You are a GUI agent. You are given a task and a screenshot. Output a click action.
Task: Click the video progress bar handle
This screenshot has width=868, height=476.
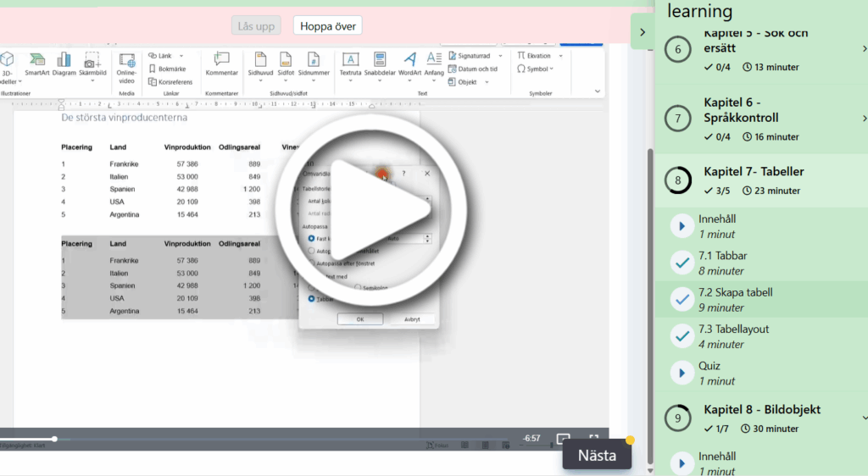(54, 439)
